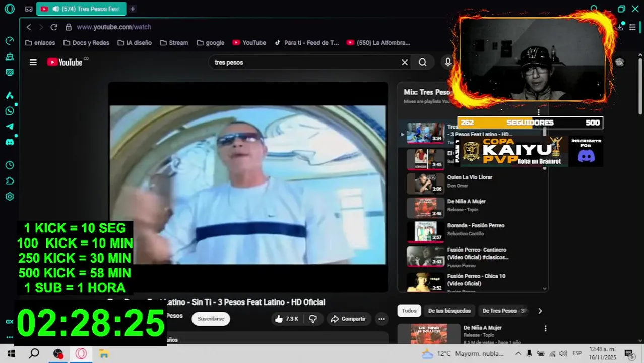This screenshot has width=644, height=363.
Task: Open Telegram in the browser sidebar
Action: pos(10,127)
